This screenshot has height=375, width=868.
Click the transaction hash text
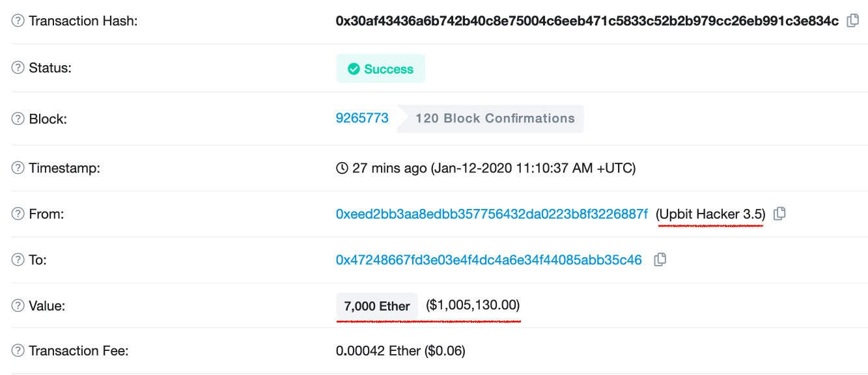(x=587, y=21)
